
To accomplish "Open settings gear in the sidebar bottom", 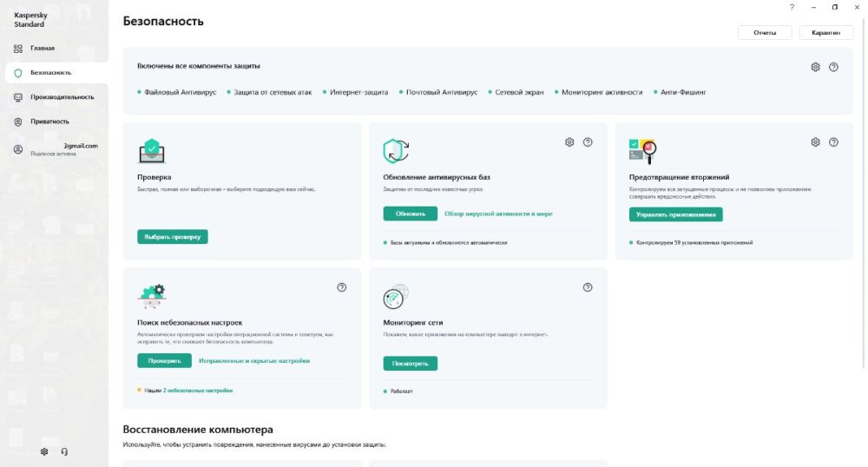I will click(x=44, y=451).
